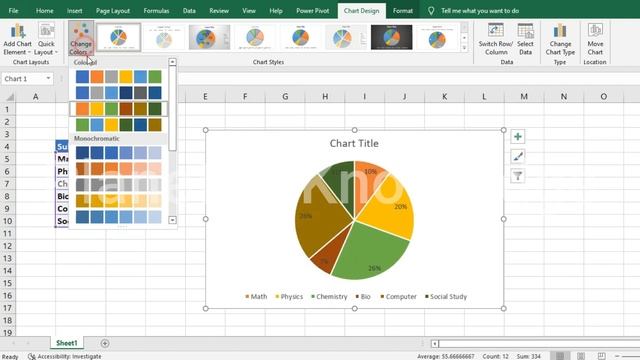640x360 pixels.
Task: Open the View tab
Action: (x=249, y=11)
